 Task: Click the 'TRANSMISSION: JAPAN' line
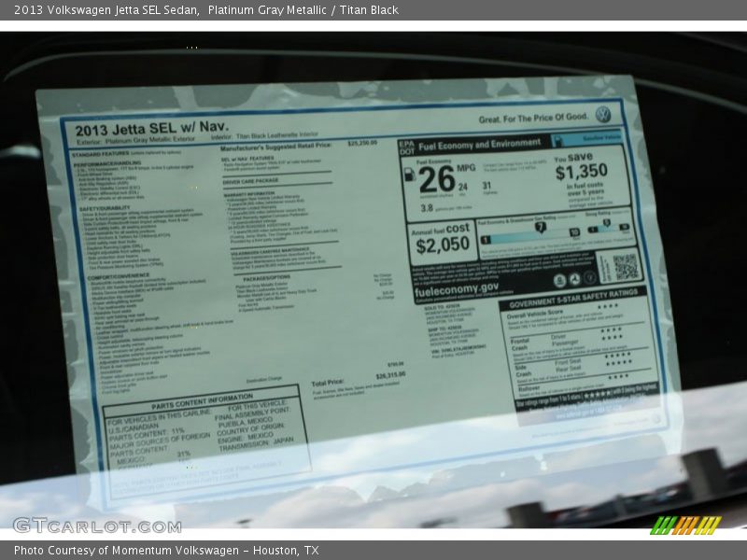256,445
